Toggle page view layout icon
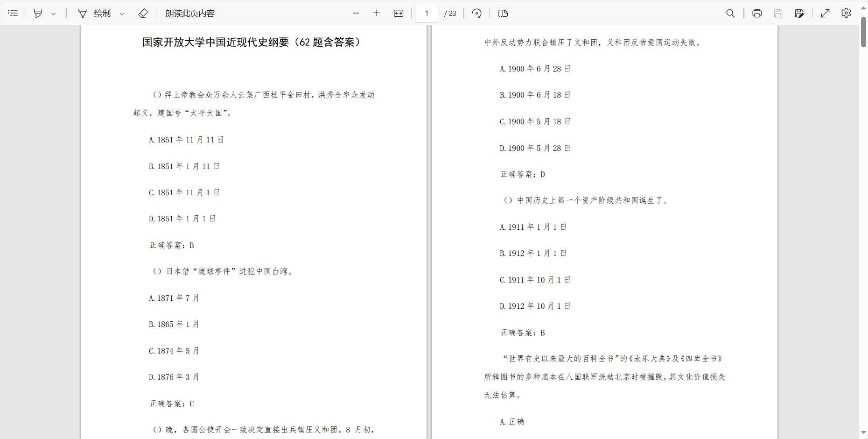868x439 pixels. tap(503, 13)
